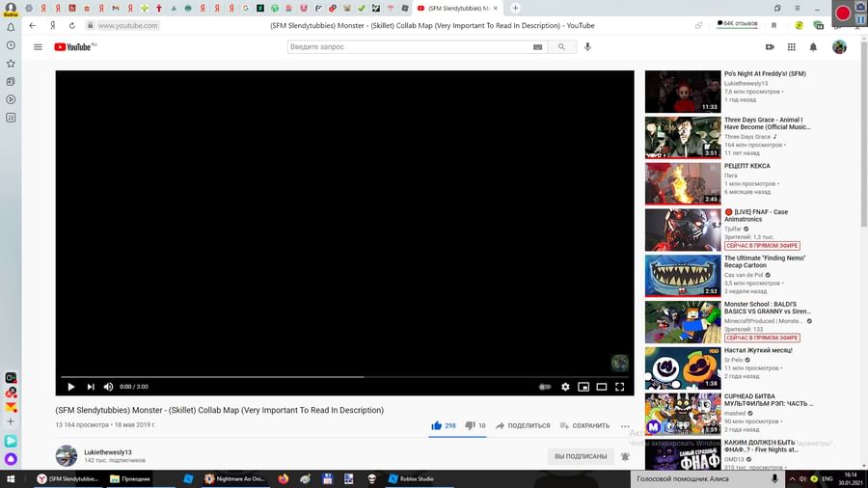The height and width of the screenshot is (488, 868).
Task: Open sidebar favorites star icon
Action: click(11, 64)
